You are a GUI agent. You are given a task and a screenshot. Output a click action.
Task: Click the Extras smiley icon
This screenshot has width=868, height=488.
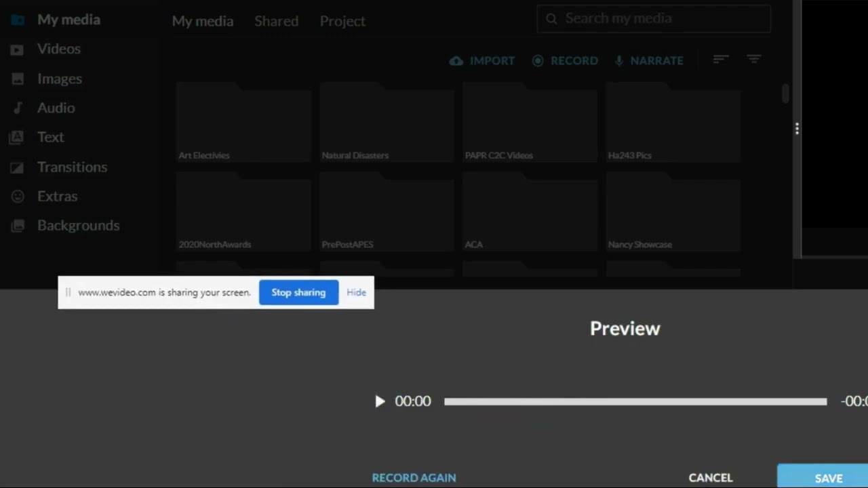coord(18,196)
